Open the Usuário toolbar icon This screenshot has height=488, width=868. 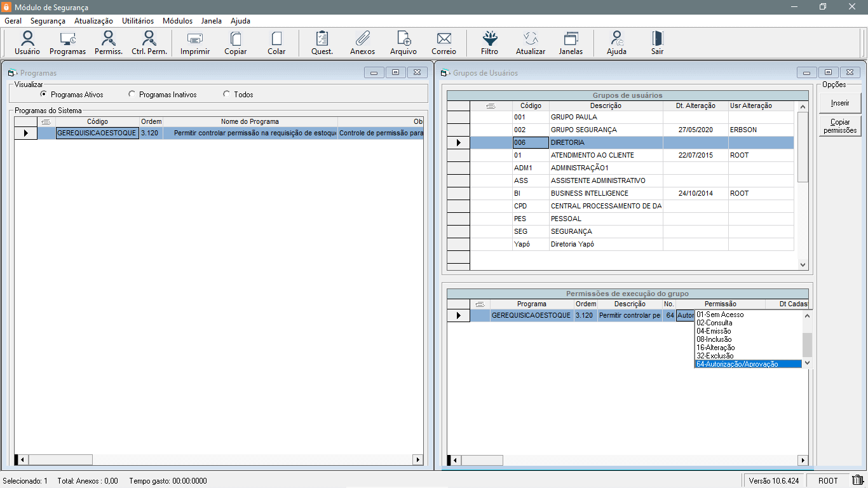pos(27,43)
